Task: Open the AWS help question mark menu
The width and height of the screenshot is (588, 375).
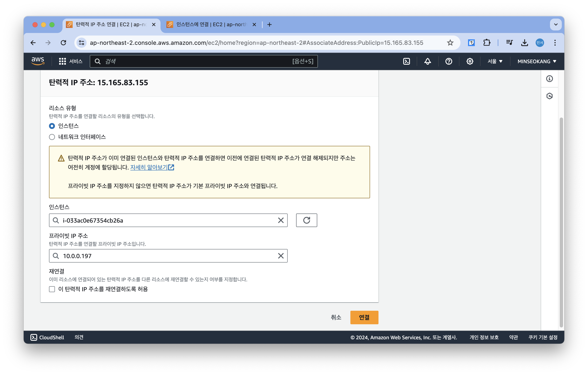Action: tap(449, 61)
